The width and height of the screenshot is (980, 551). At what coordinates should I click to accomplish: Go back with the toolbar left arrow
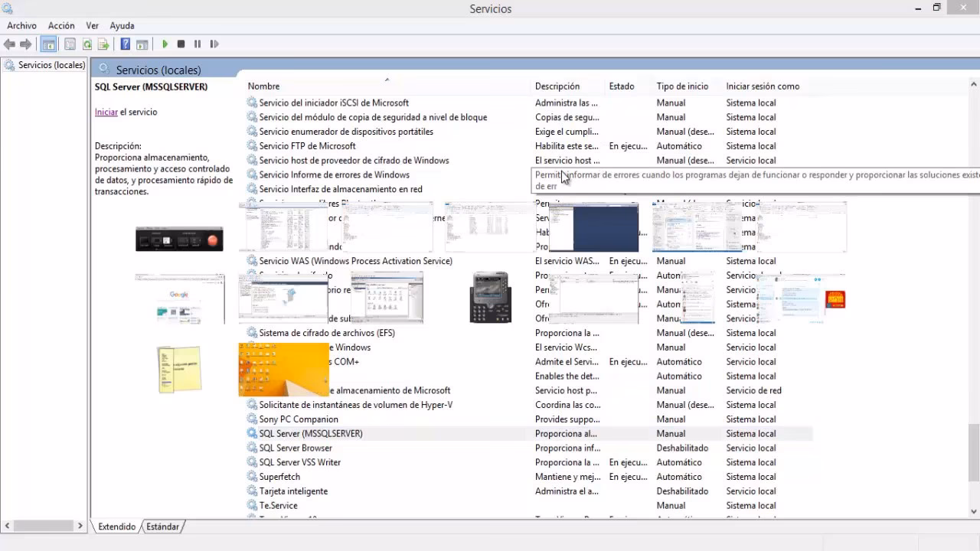[10, 44]
